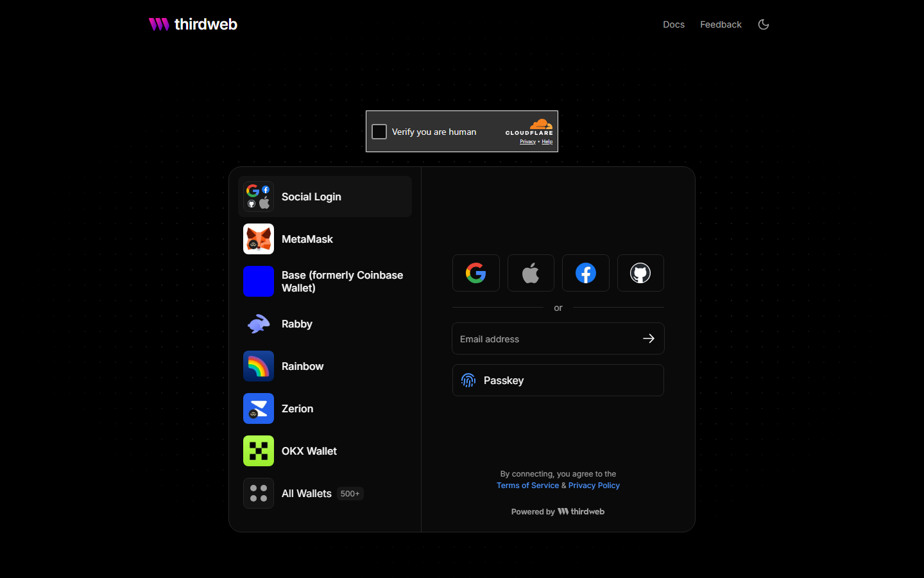The height and width of the screenshot is (578, 924).
Task: Select Zerion wallet
Action: [325, 408]
